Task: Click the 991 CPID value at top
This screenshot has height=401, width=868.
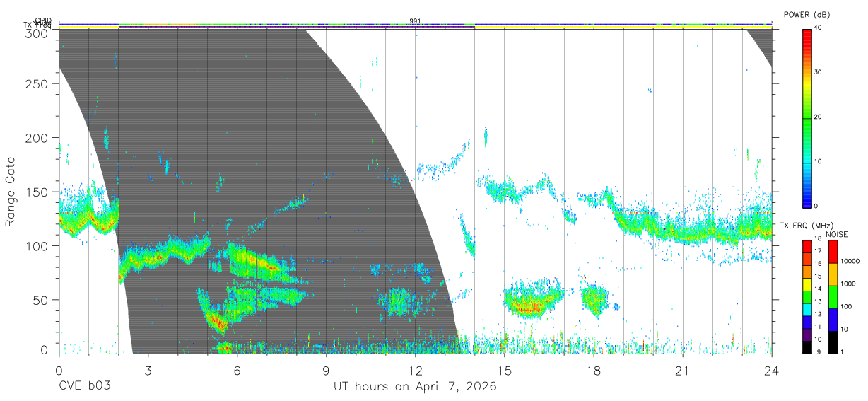Action: 415,21
